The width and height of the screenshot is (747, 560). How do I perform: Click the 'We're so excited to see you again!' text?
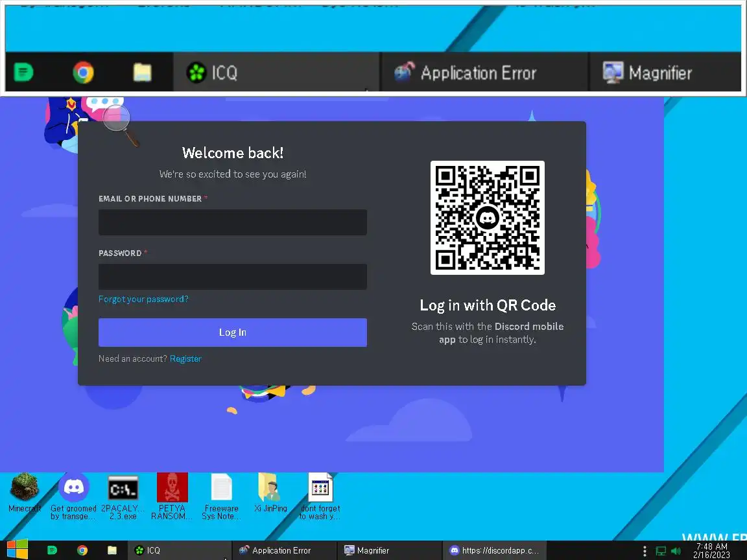click(233, 174)
